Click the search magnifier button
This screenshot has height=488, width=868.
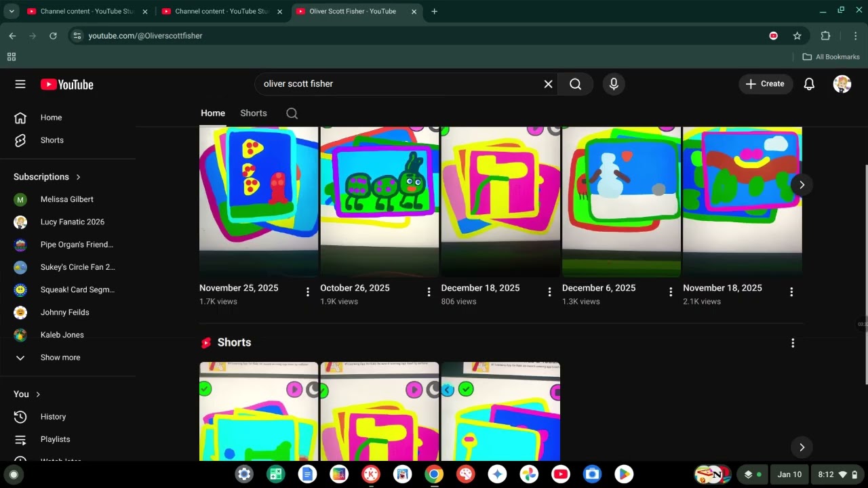576,84
